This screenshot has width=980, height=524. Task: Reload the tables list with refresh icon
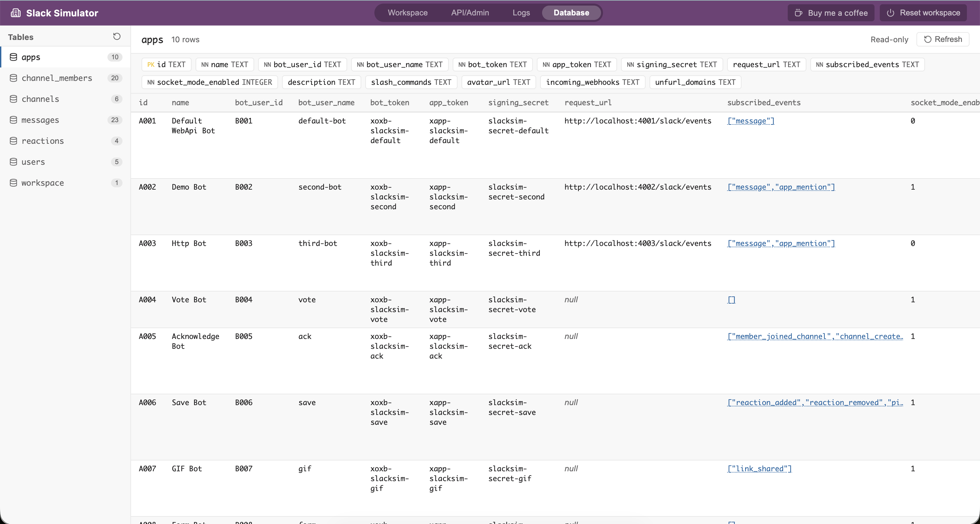[117, 36]
